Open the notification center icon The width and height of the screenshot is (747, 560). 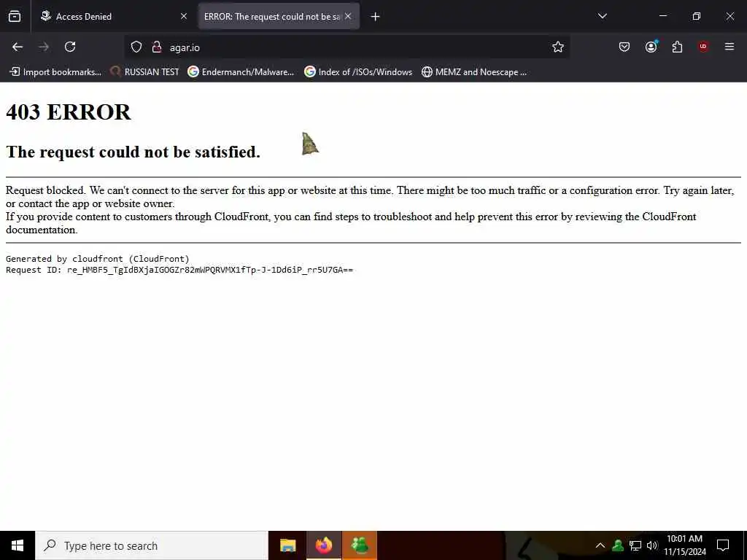pyautogui.click(x=723, y=545)
